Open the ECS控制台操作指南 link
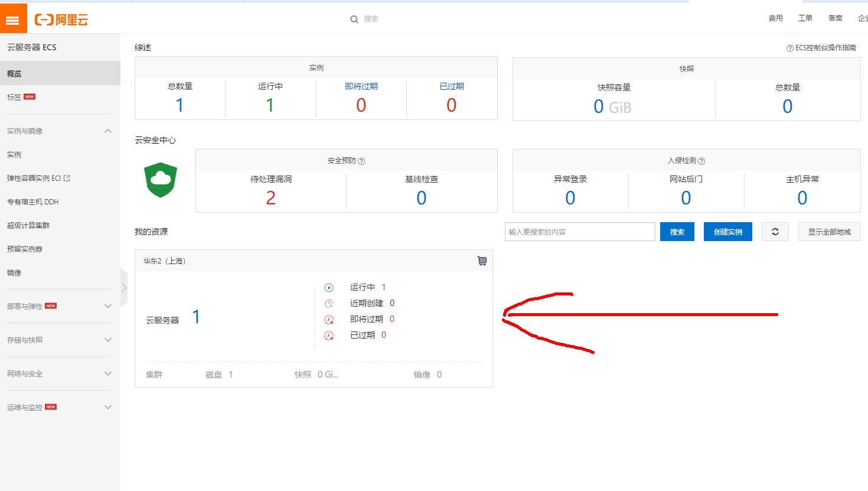This screenshot has width=868, height=491. click(x=825, y=48)
